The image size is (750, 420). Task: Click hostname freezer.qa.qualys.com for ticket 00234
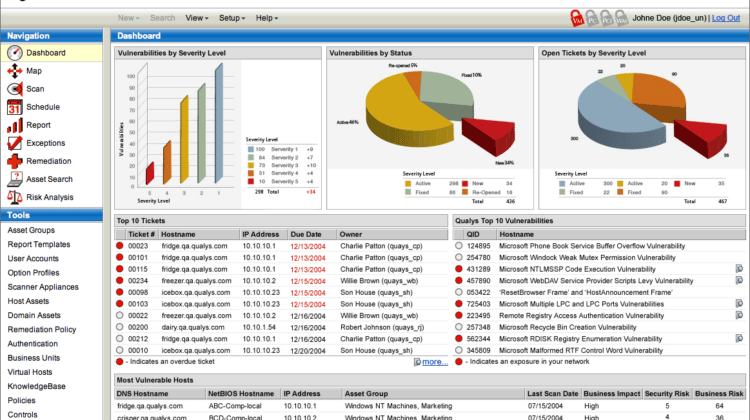click(x=196, y=281)
